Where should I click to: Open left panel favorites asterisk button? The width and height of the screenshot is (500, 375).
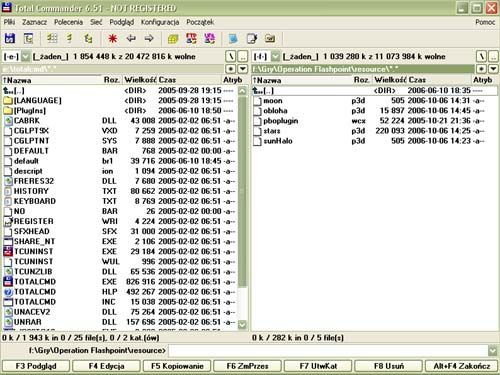coord(230,69)
